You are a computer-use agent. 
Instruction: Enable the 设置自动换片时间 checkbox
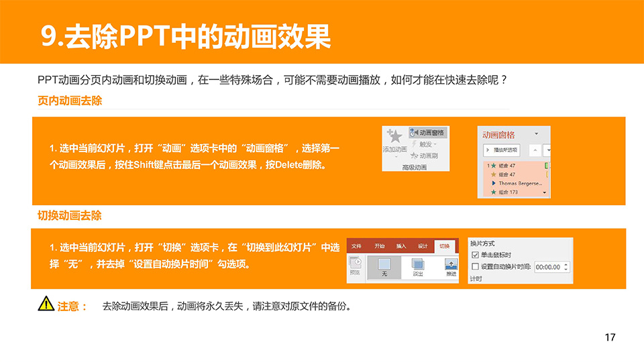click(x=475, y=266)
